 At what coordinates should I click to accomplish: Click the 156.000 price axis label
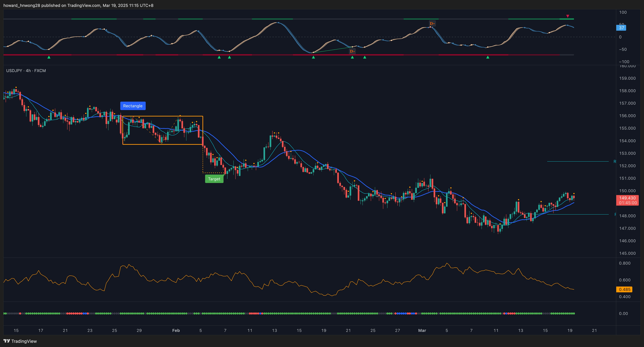pyautogui.click(x=627, y=116)
